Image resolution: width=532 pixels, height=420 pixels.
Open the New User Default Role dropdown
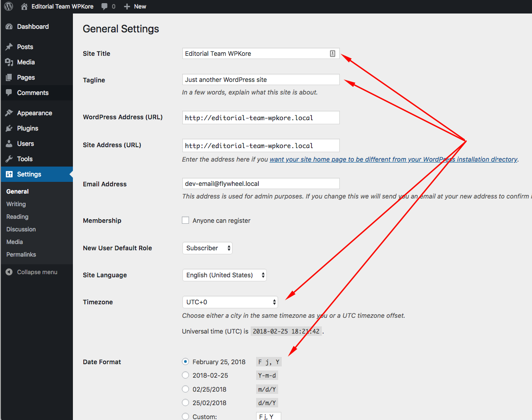pyautogui.click(x=207, y=248)
